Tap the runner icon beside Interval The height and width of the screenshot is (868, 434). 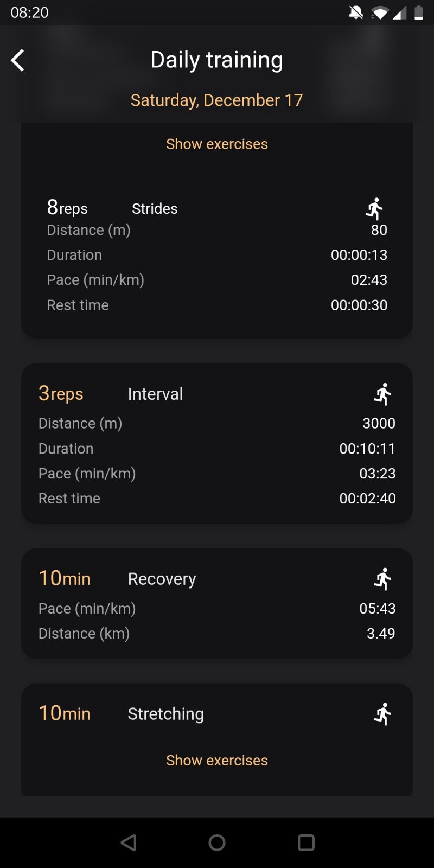pos(383,394)
